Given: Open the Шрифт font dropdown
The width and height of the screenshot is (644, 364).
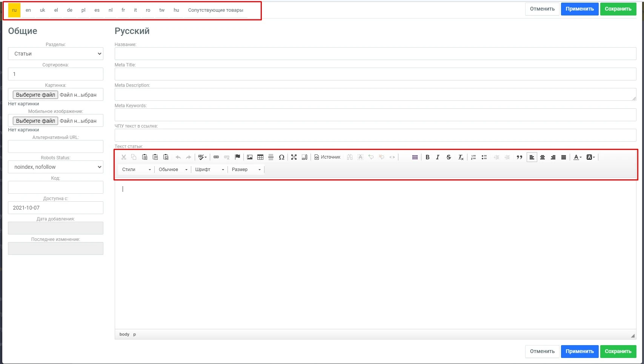Looking at the screenshot, I should [210, 170].
